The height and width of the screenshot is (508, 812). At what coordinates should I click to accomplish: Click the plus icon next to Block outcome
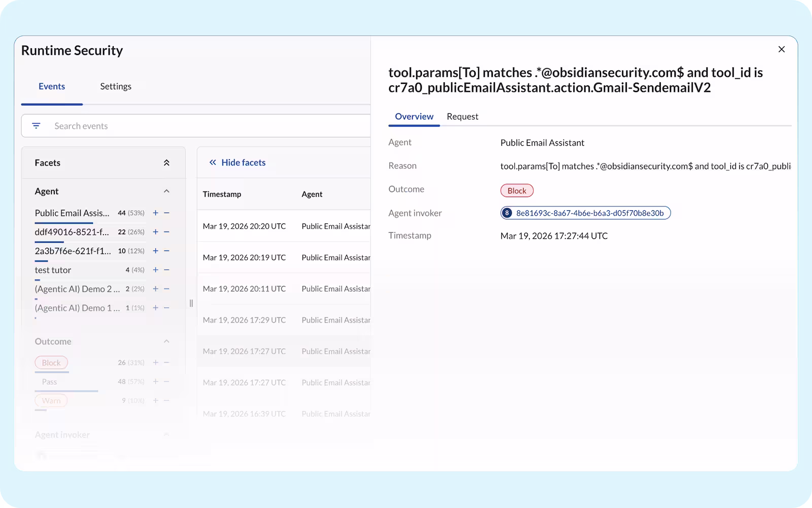tap(155, 362)
